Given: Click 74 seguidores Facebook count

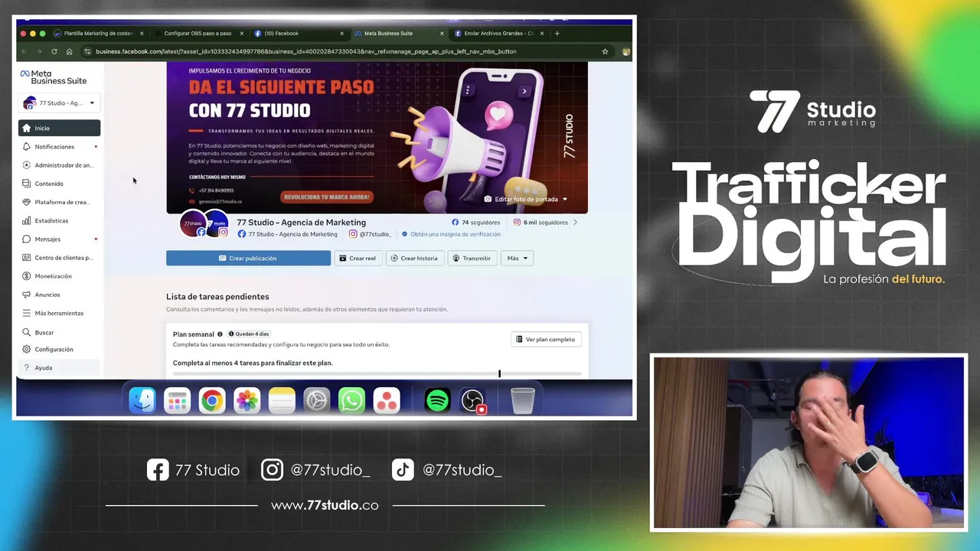Looking at the screenshot, I should pos(475,223).
